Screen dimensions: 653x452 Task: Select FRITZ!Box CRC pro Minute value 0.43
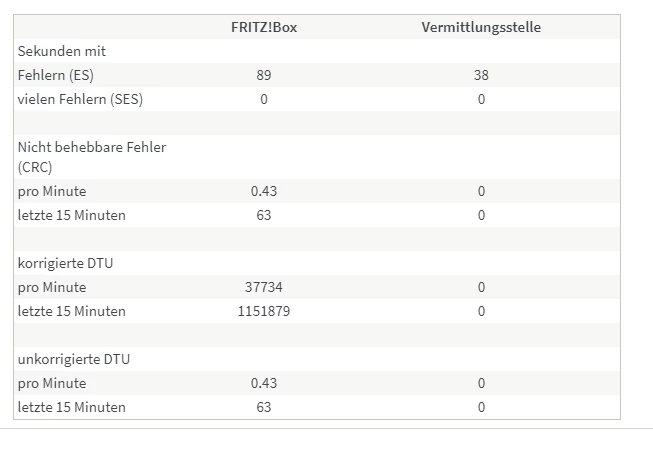264,191
